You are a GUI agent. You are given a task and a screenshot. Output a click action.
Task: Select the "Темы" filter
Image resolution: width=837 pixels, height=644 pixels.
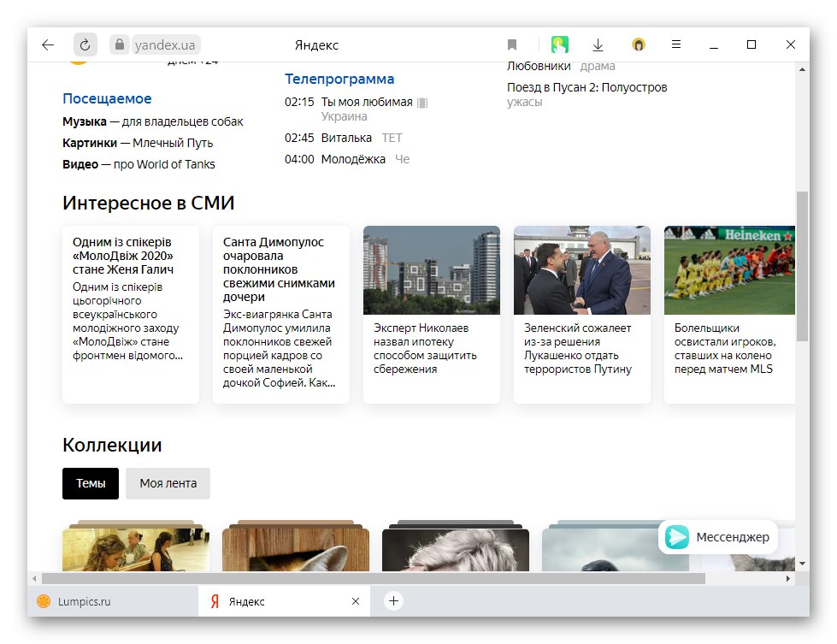coord(90,483)
